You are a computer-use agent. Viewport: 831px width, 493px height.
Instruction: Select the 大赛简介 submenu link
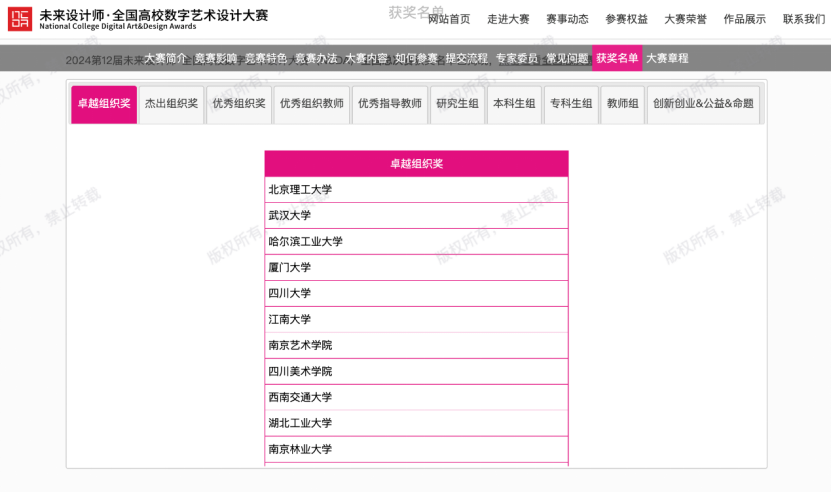click(x=165, y=59)
